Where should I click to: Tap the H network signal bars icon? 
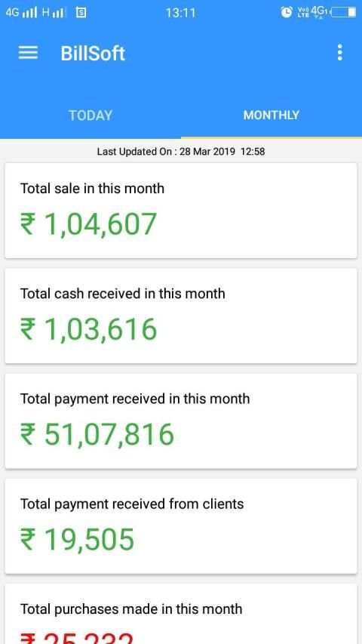click(x=54, y=13)
